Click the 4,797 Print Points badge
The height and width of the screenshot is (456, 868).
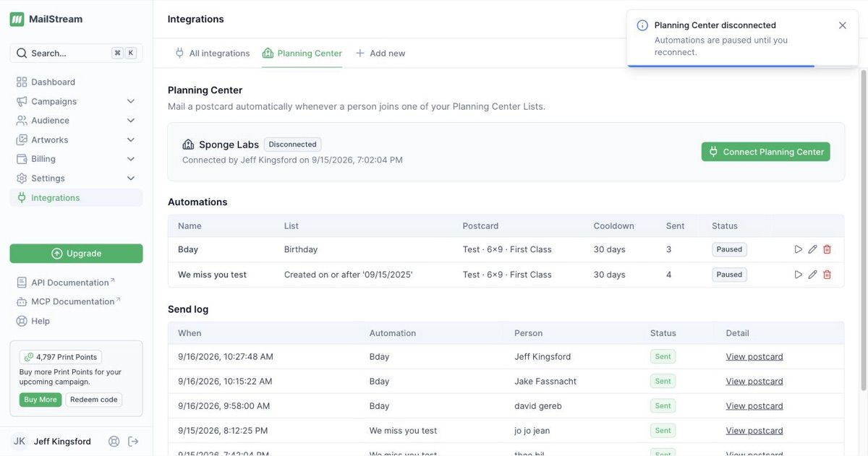click(61, 357)
